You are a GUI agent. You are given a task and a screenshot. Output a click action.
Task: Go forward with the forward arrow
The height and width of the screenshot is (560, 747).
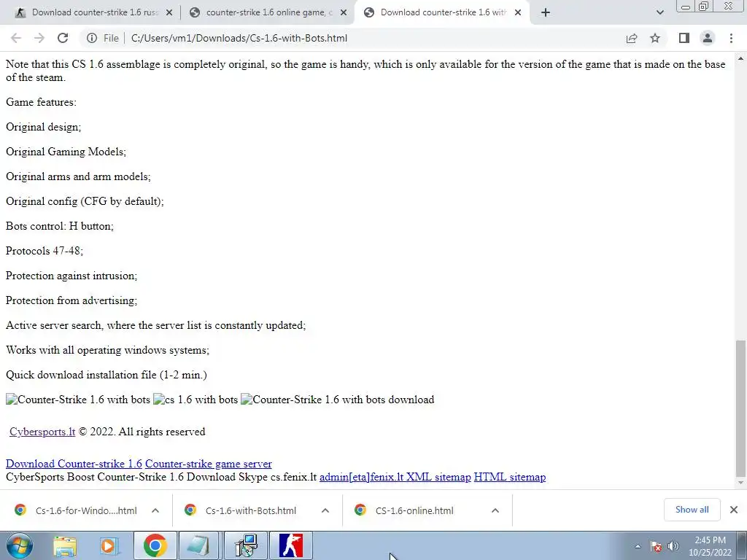click(x=39, y=38)
